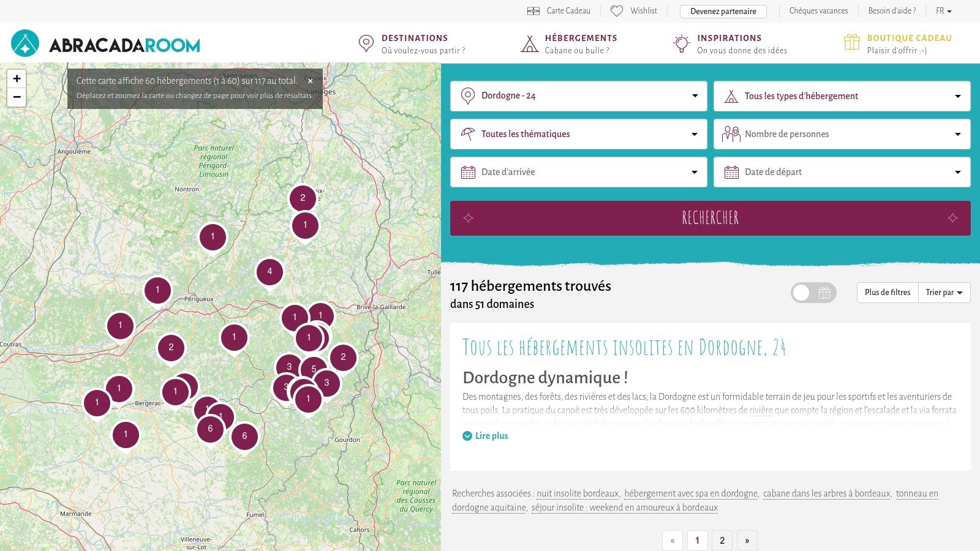Viewport: 980px width, 551px height.
Task: Open the DESTINATIONS menu
Action: [x=423, y=43]
